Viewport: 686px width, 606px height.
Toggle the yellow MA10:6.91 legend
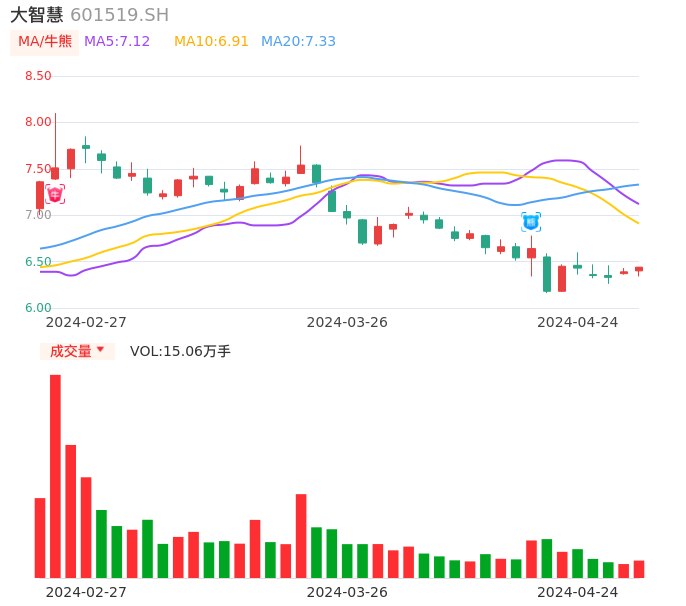click(x=211, y=42)
